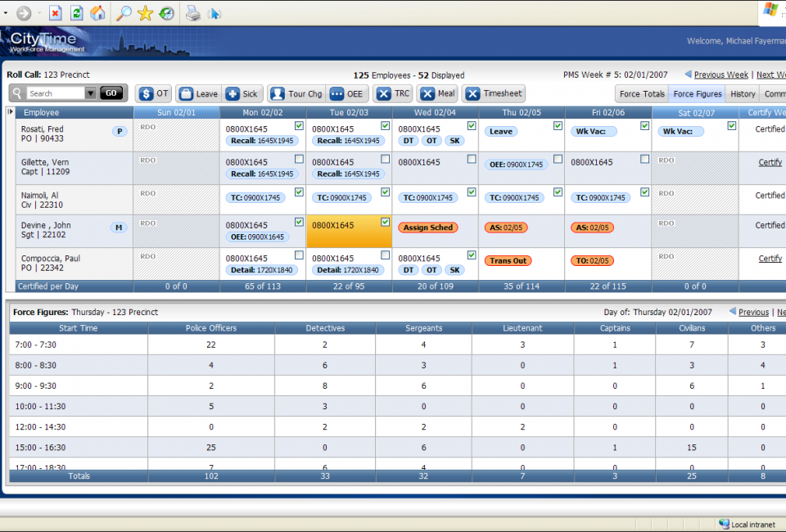The image size is (786, 532).
Task: Uncheck Rosati's Thursday Leave checkbox
Action: [558, 126]
